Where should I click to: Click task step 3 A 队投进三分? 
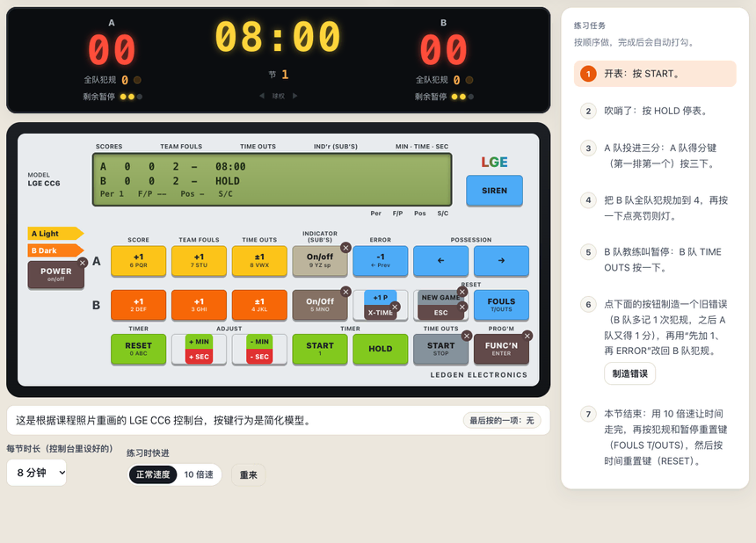click(x=655, y=156)
